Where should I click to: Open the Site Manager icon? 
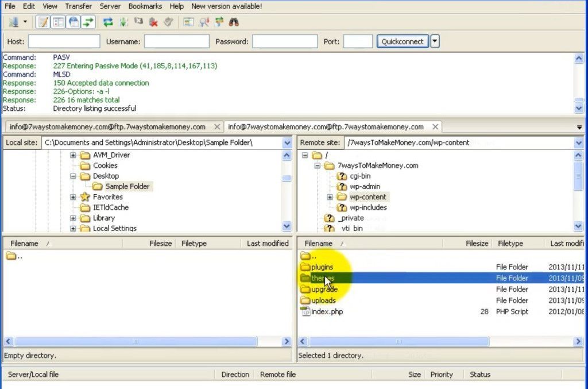point(14,22)
